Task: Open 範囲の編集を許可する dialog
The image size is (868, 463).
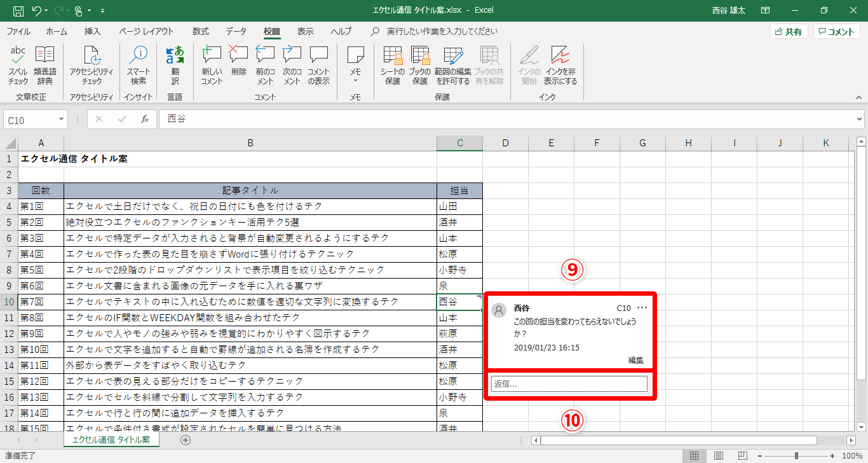Action: 452,66
